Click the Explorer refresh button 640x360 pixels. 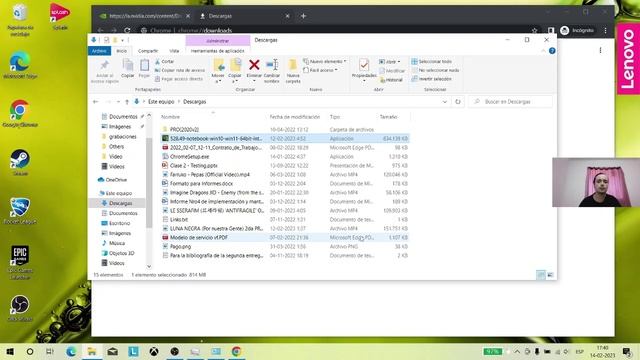458,102
